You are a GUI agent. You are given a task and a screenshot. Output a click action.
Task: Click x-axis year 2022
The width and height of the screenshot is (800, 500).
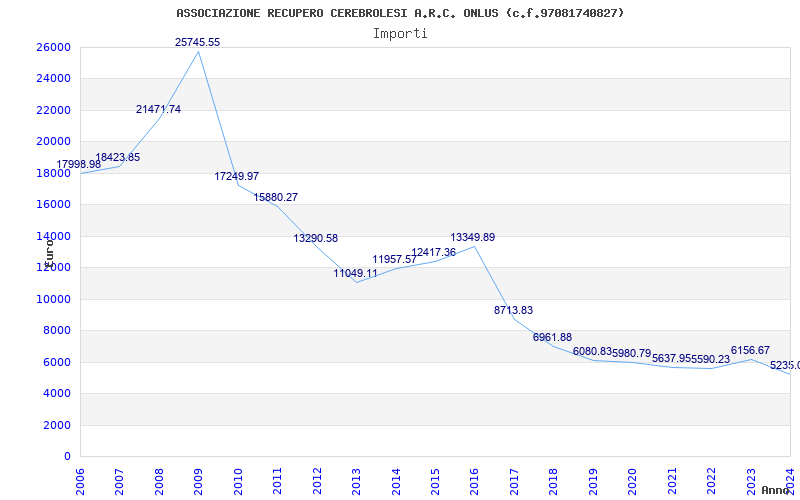click(711, 481)
